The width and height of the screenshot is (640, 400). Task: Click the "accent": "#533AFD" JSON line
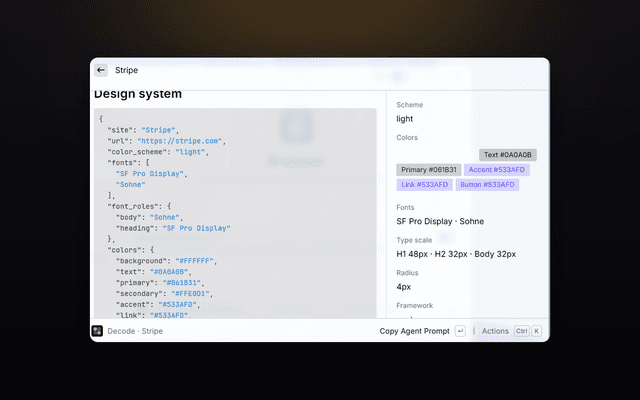(x=158, y=304)
